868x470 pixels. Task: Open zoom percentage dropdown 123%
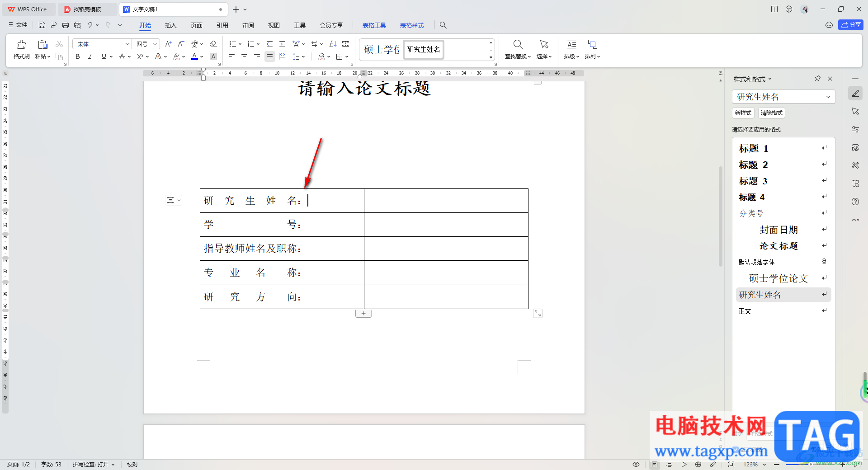tap(764, 464)
